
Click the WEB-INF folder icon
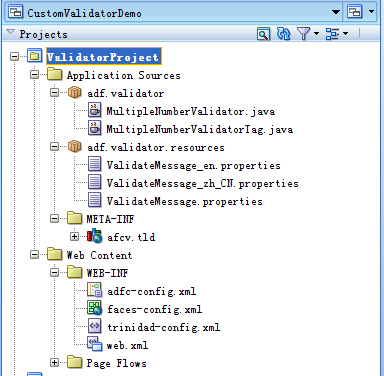(74, 272)
